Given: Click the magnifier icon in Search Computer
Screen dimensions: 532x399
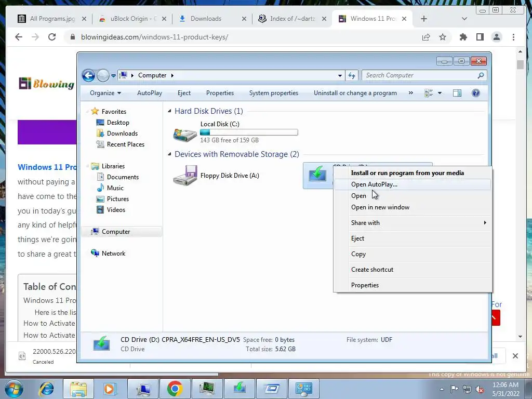Looking at the screenshot, I should (x=481, y=75).
